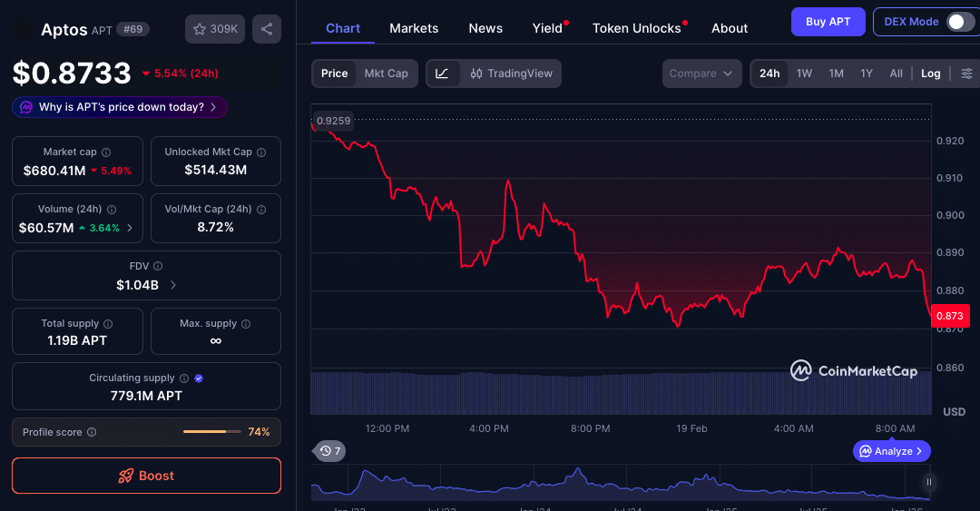Expand FDV details chevron

pos(173,285)
